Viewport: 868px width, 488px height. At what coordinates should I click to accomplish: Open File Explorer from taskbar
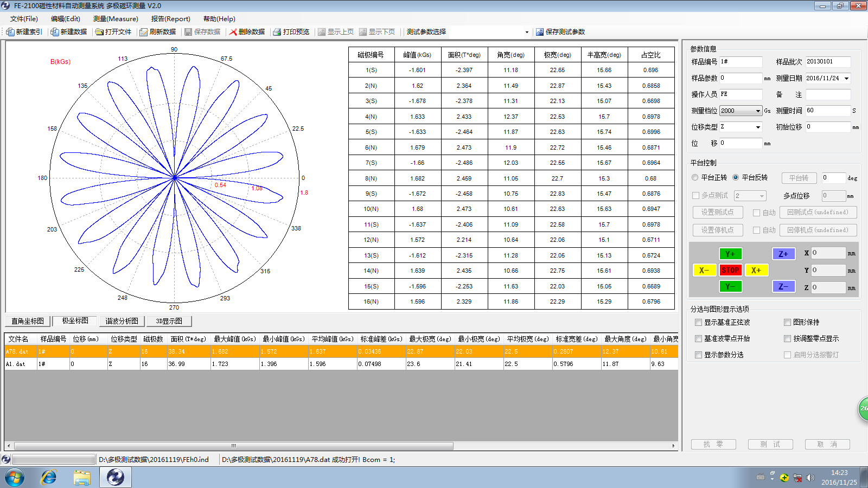tap(82, 477)
